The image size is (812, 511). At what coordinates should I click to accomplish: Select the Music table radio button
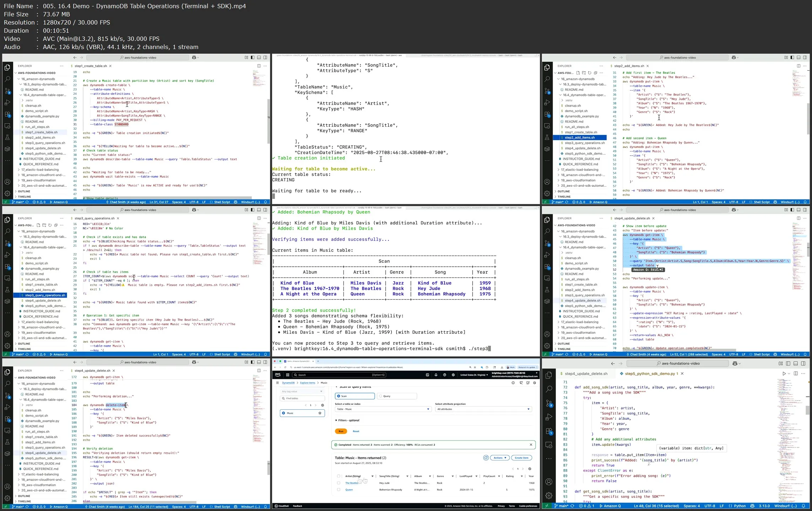(284, 413)
